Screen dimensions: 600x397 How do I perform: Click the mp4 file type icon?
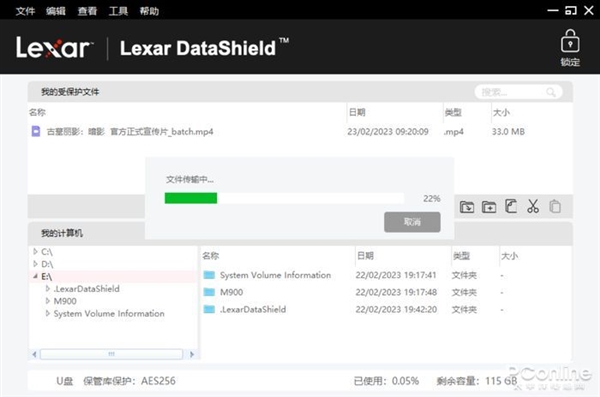pyautogui.click(x=36, y=131)
